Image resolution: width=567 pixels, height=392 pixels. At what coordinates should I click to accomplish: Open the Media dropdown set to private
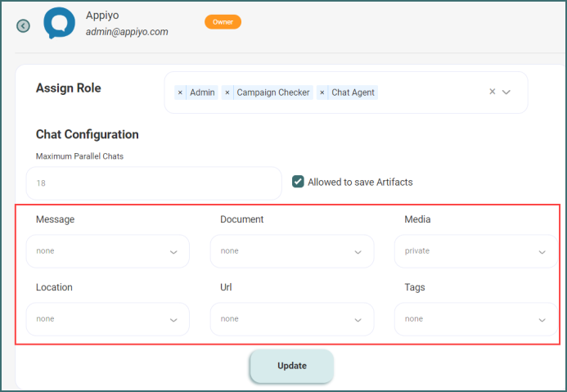475,251
